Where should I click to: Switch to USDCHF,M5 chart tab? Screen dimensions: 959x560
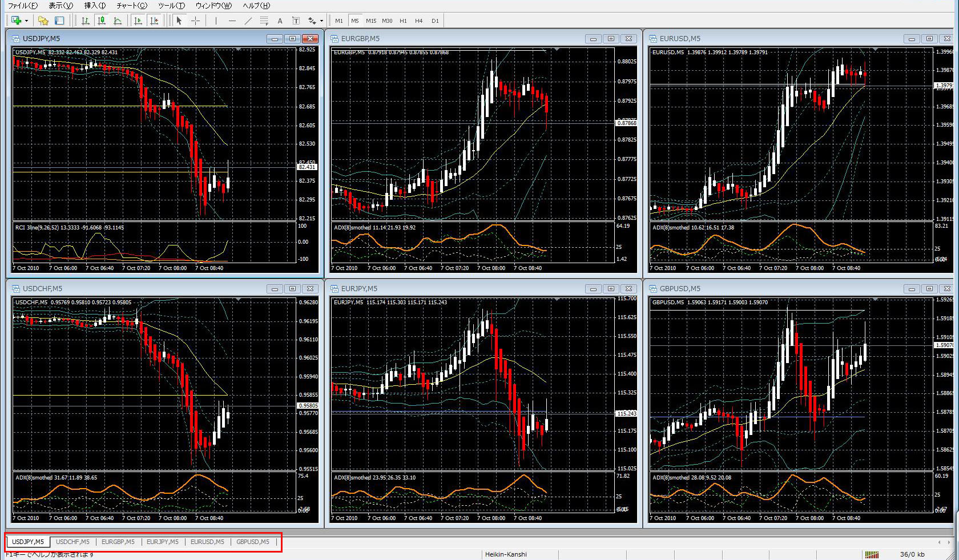click(72, 542)
